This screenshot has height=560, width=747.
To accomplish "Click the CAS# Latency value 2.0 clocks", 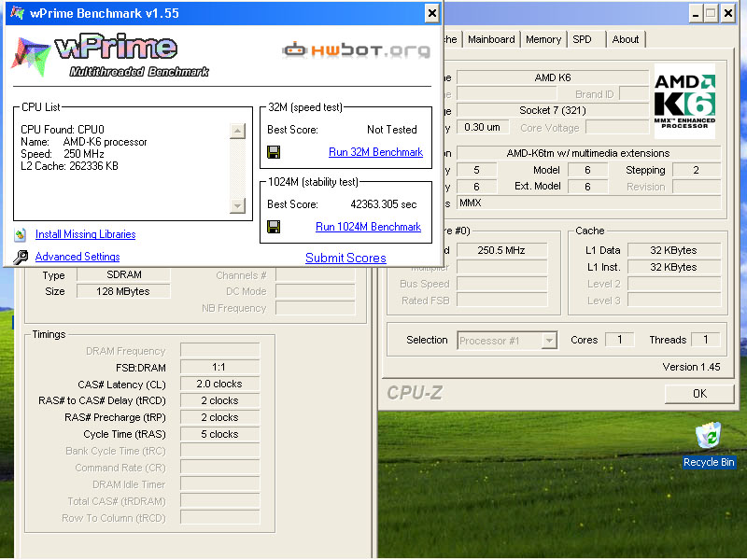I will 219,384.
